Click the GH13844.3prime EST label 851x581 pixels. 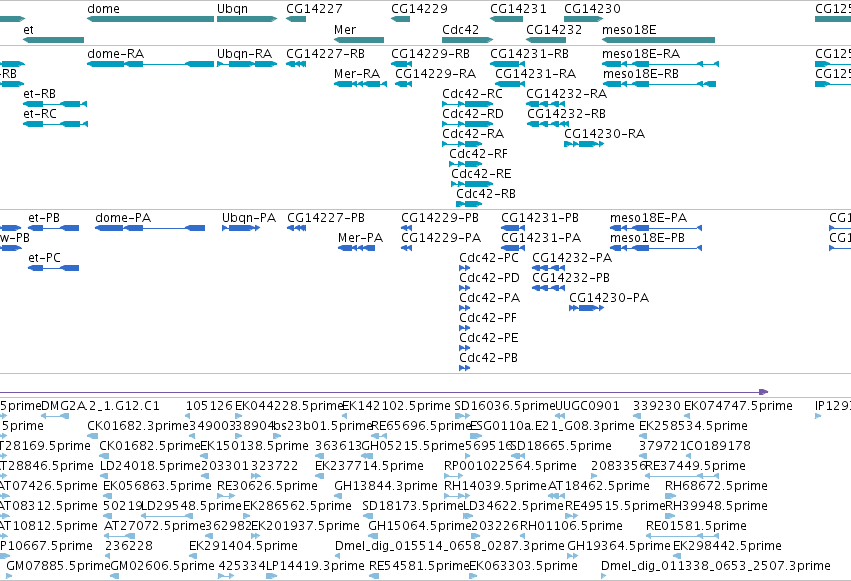(385, 486)
